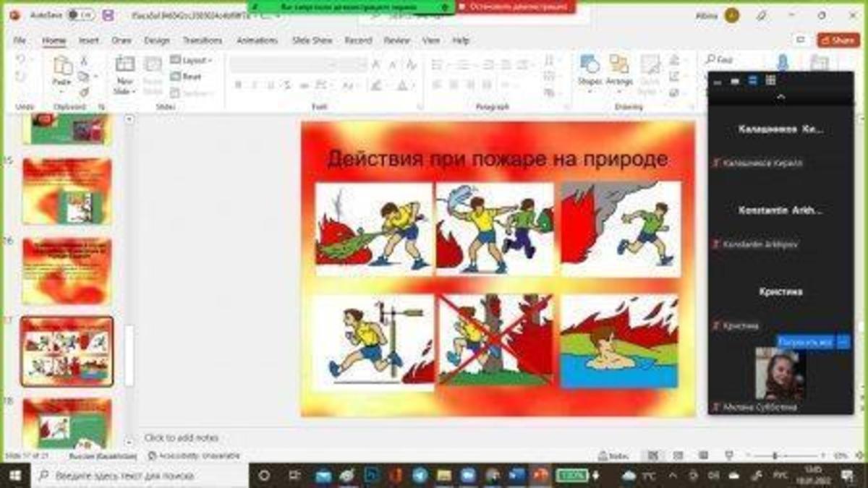The image size is (868, 488).
Task: Toggle Underline formatting
Action: click(271, 86)
